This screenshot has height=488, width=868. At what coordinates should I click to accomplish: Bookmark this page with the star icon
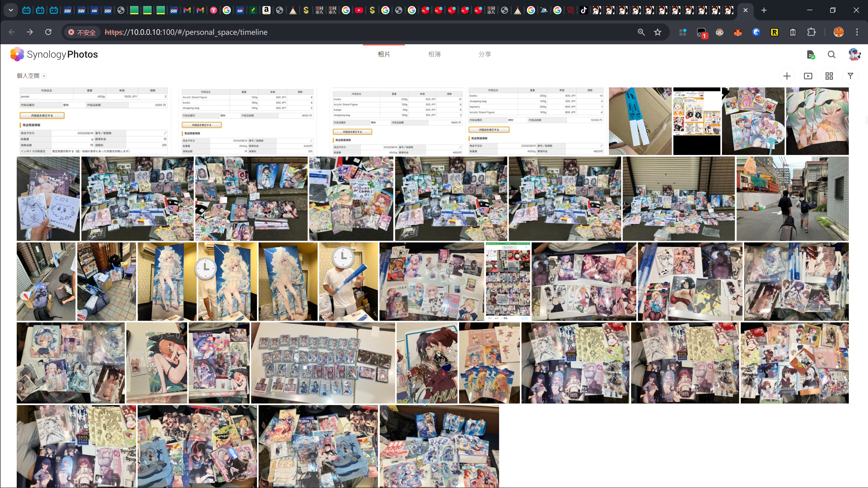tap(657, 32)
